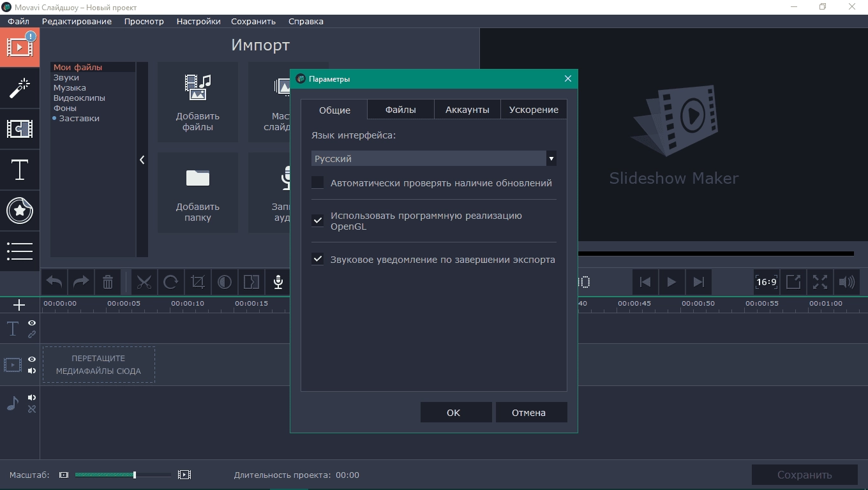The height and width of the screenshot is (490, 868).
Task: Toggle title track link icon
Action: 32,334
